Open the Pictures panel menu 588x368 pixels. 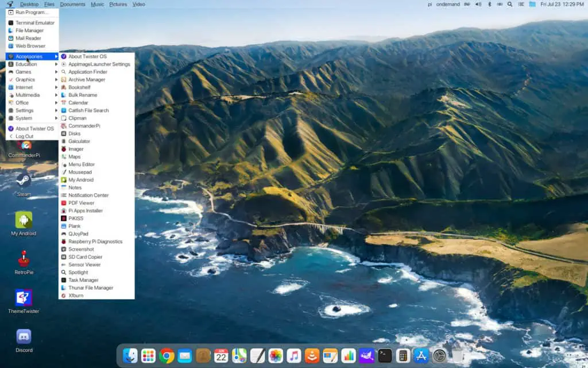[118, 4]
